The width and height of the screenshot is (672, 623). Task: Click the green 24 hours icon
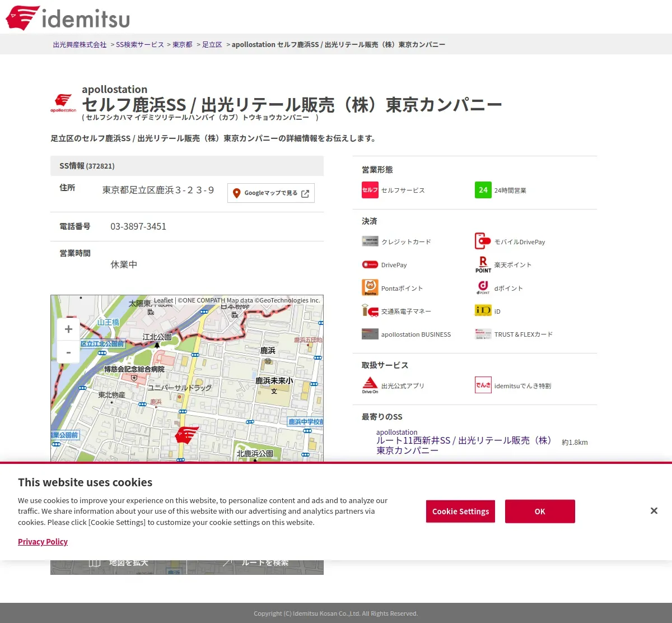tap(483, 190)
